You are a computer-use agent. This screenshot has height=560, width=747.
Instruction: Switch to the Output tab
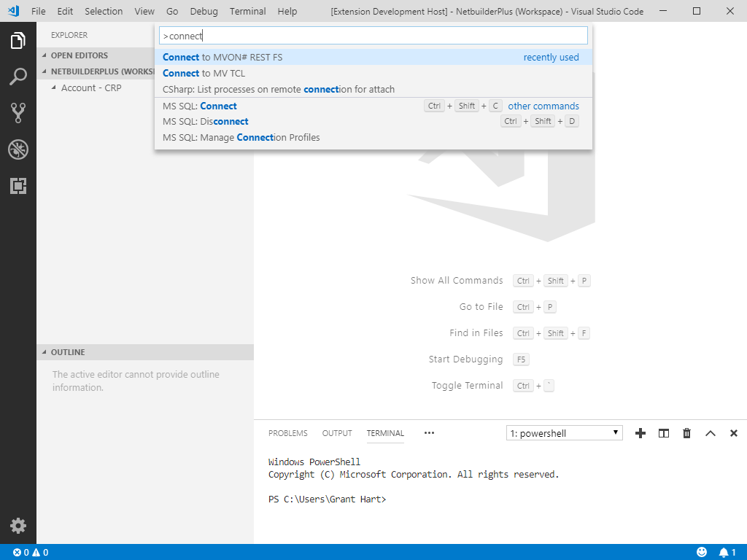[x=337, y=433]
